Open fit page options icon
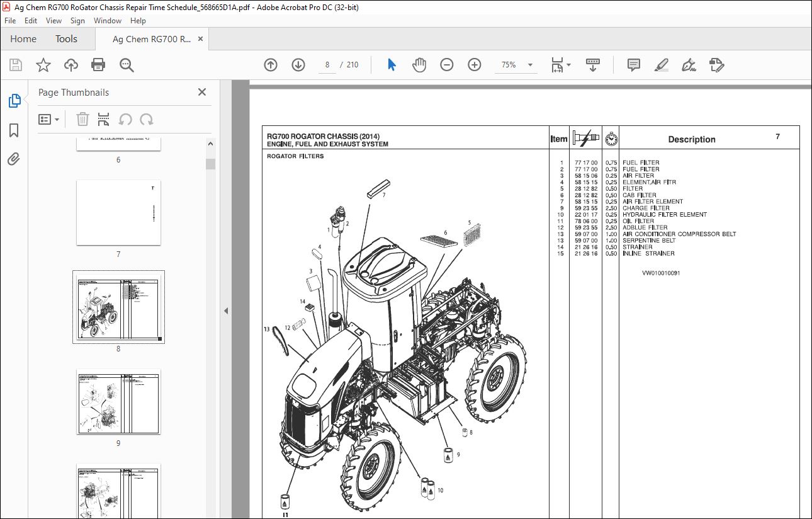 click(557, 65)
